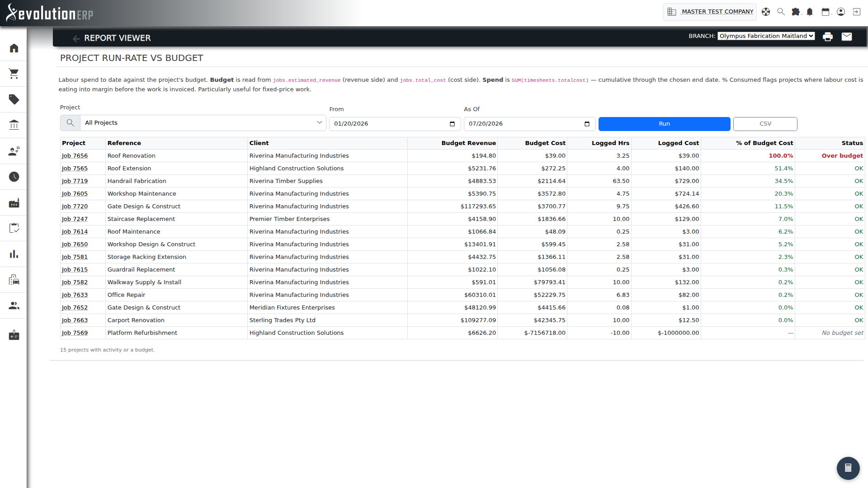Open the factory sidebar icon
The height and width of the screenshot is (488, 868).
pos(14,202)
